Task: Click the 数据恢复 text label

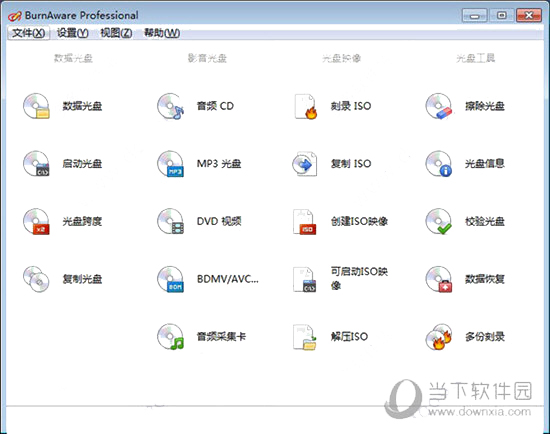Action: coord(485,279)
